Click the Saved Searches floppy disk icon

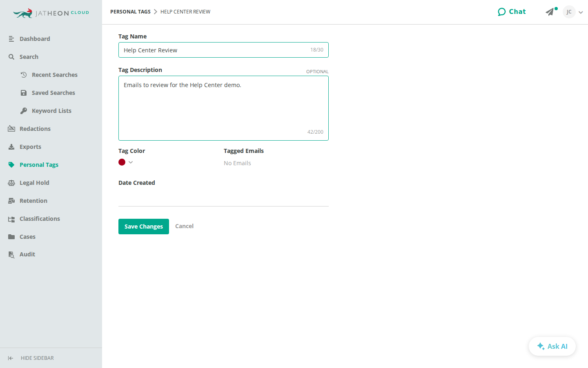(24, 93)
